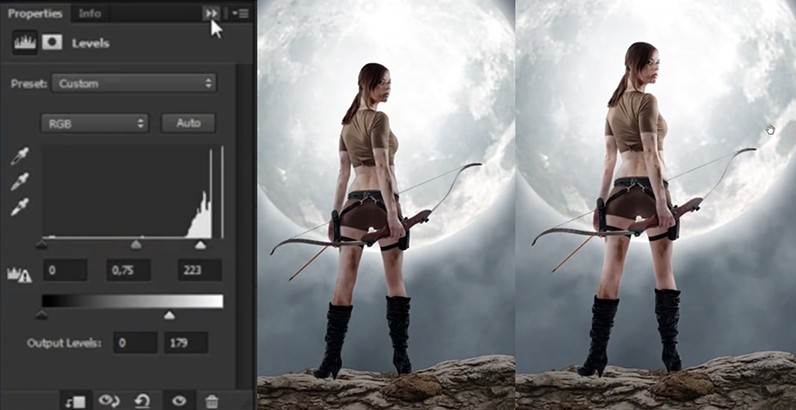Click the Auto button
The width and height of the screenshot is (796, 410).
188,123
